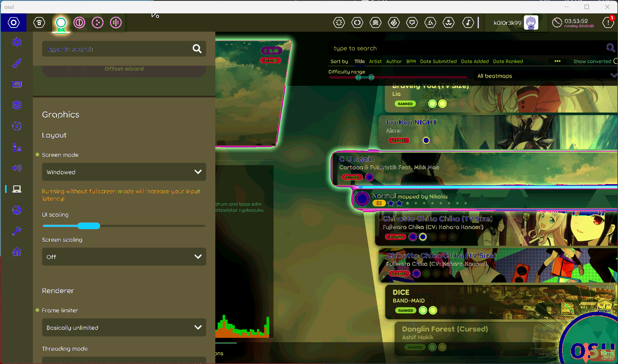Viewport: 618px width, 364px height.
Task: Open Debug settings using the bug icon
Action: click(x=17, y=252)
